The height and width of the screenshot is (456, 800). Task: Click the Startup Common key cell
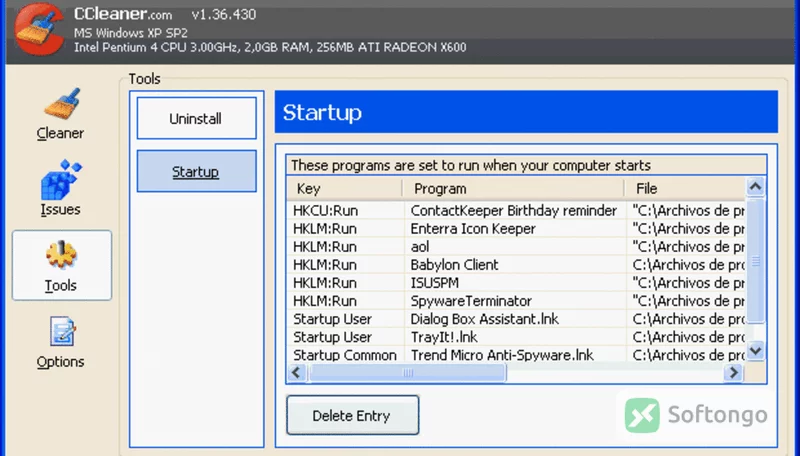(344, 355)
